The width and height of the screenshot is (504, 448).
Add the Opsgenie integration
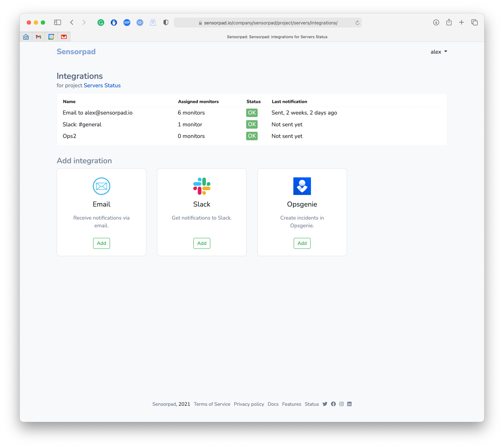pos(302,243)
